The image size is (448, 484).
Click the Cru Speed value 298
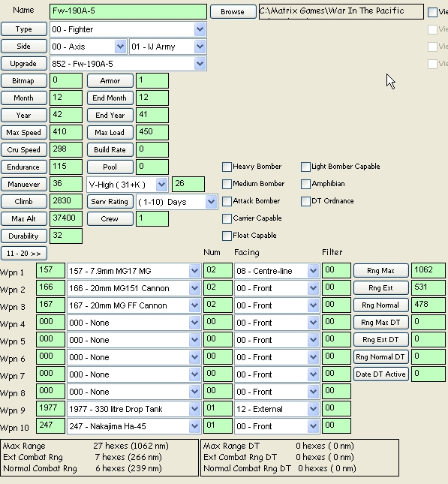click(x=66, y=150)
